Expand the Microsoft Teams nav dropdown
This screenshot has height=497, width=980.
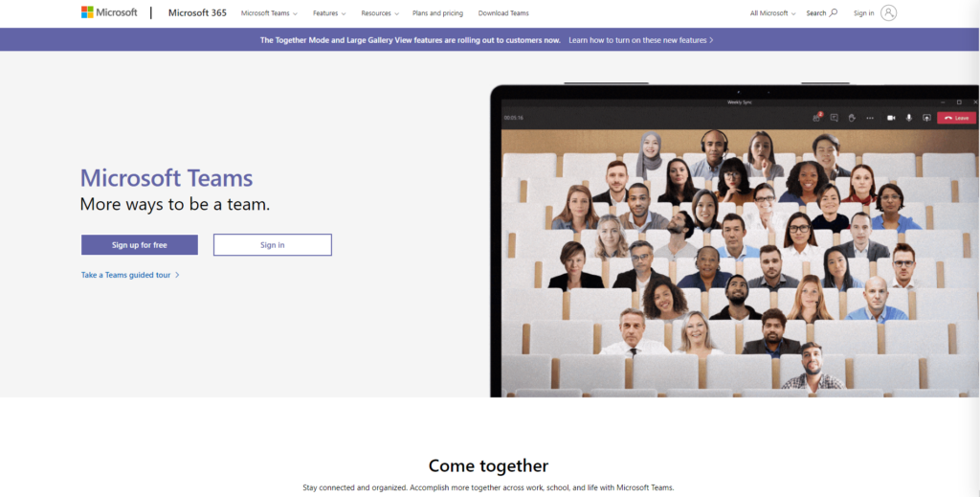pyautogui.click(x=269, y=13)
